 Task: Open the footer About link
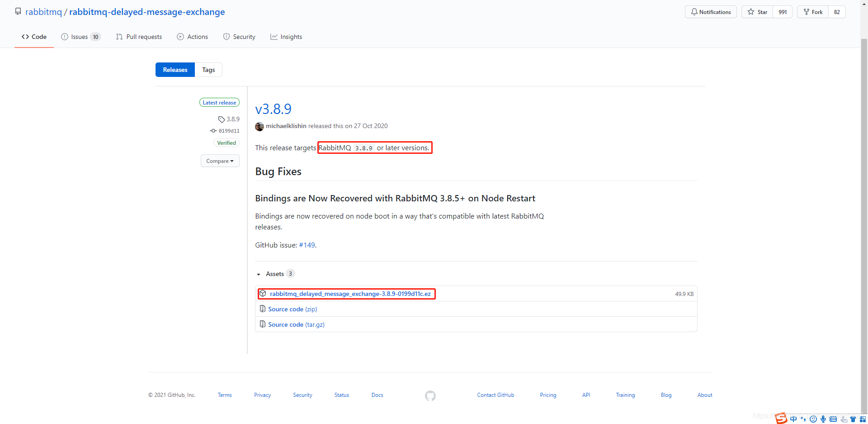[705, 395]
